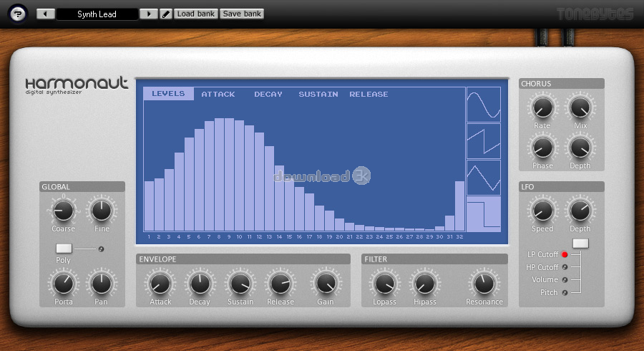644x351 pixels.
Task: Click the Tonebytes round logo icon
Action: coord(19,14)
